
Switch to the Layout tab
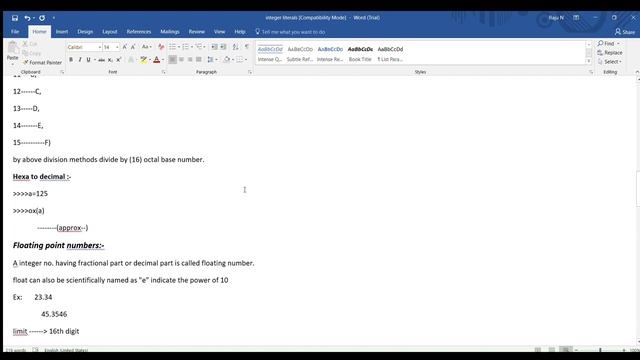click(109, 32)
